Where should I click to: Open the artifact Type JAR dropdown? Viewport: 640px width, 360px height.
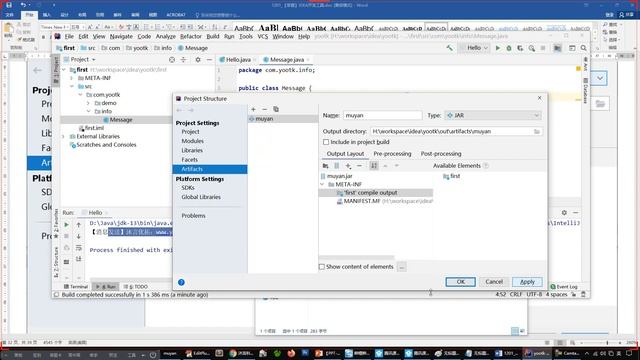click(493, 116)
